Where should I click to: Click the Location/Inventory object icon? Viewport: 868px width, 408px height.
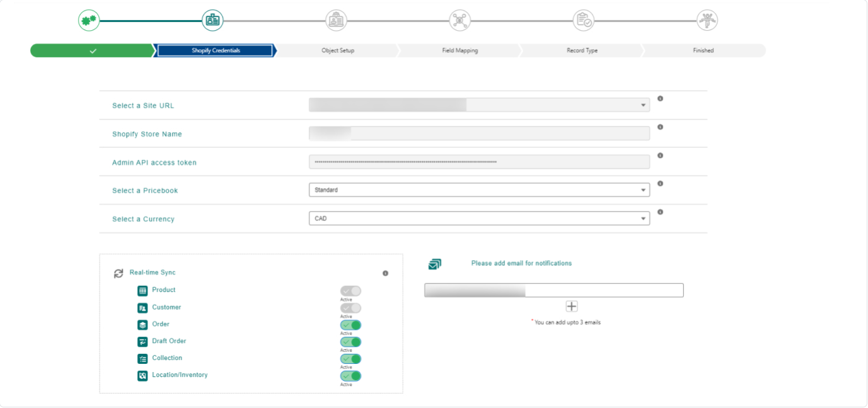(142, 376)
